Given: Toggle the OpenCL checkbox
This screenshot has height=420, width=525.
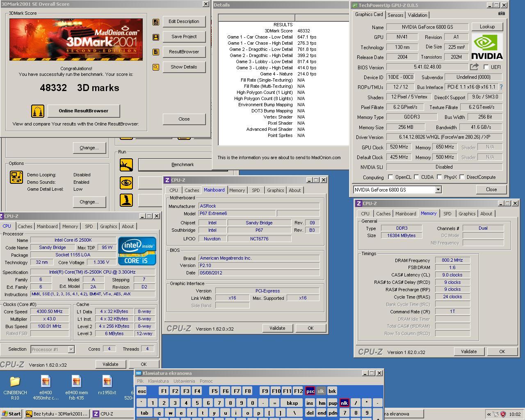Looking at the screenshot, I should [390, 177].
